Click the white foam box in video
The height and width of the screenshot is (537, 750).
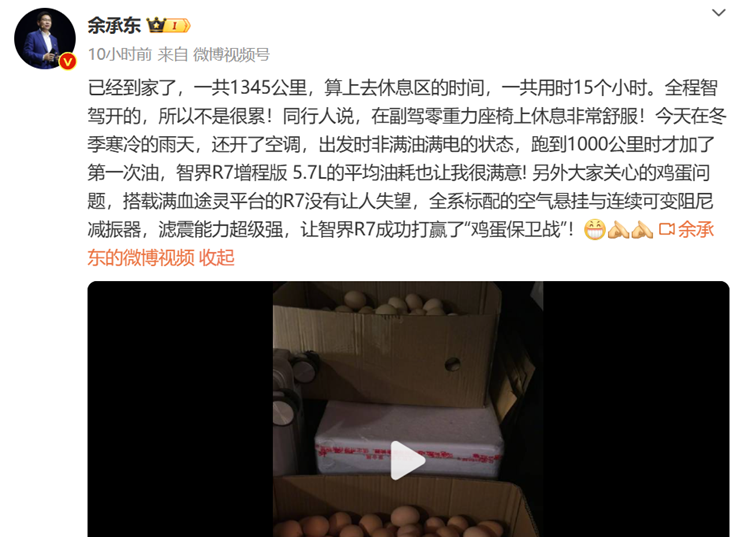coord(409,438)
